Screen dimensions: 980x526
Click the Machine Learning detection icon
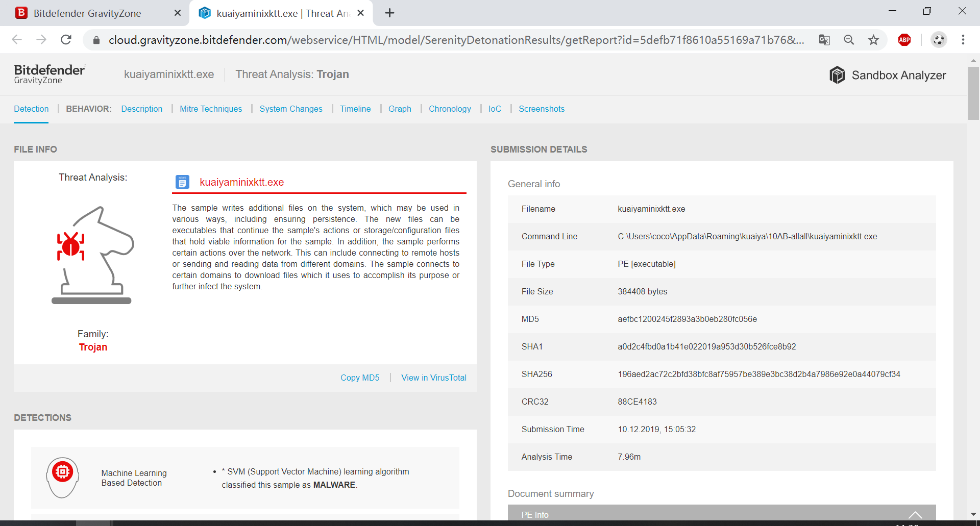tap(62, 478)
